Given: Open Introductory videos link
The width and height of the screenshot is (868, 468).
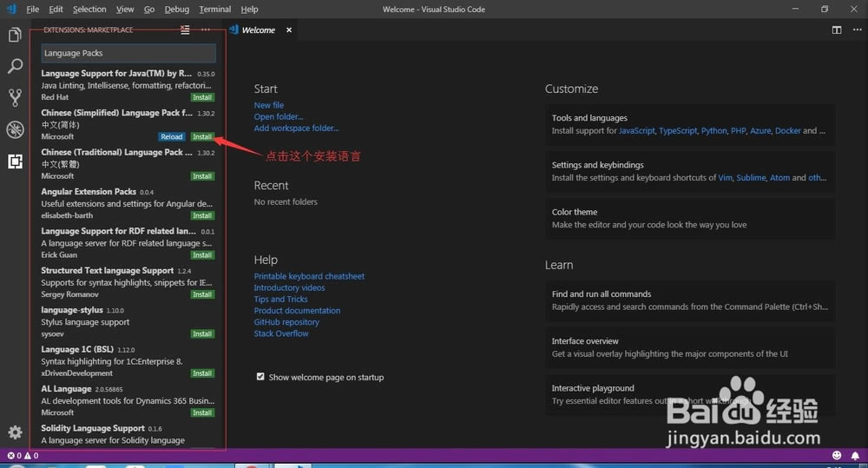Looking at the screenshot, I should point(289,287).
